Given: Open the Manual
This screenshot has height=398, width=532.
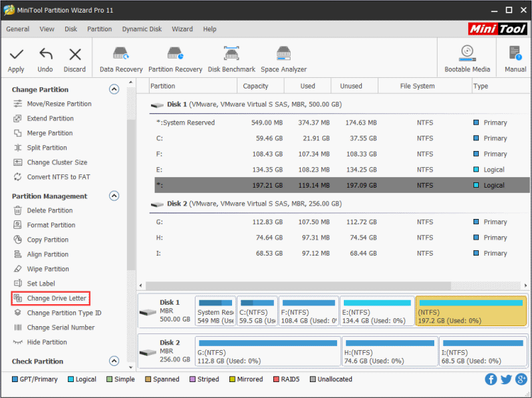Looking at the screenshot, I should coord(515,60).
